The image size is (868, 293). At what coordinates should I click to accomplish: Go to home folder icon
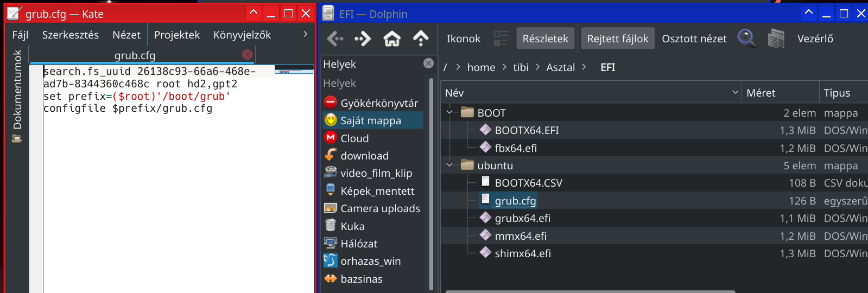click(x=392, y=39)
